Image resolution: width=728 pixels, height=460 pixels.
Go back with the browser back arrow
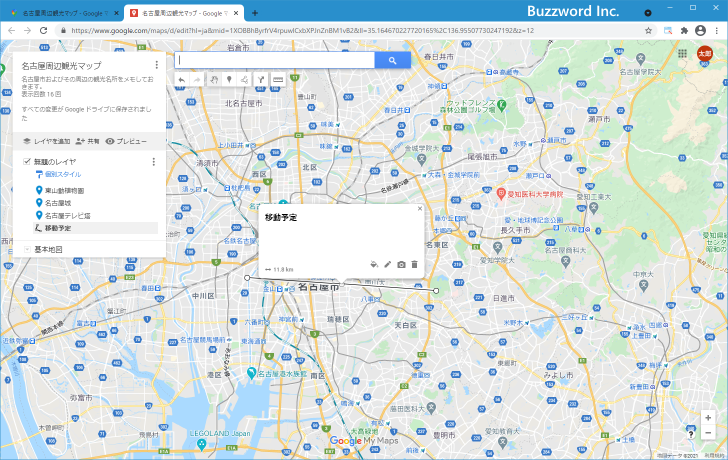coord(12,31)
